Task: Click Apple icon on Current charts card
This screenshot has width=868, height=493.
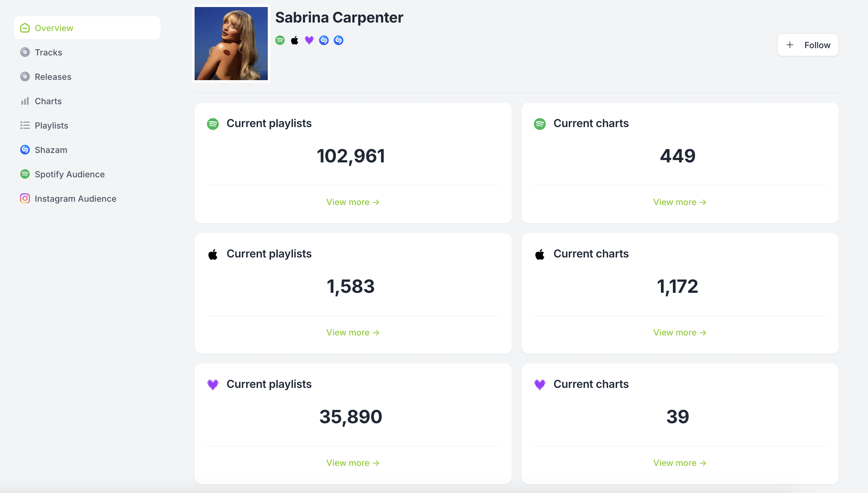Action: click(x=540, y=254)
